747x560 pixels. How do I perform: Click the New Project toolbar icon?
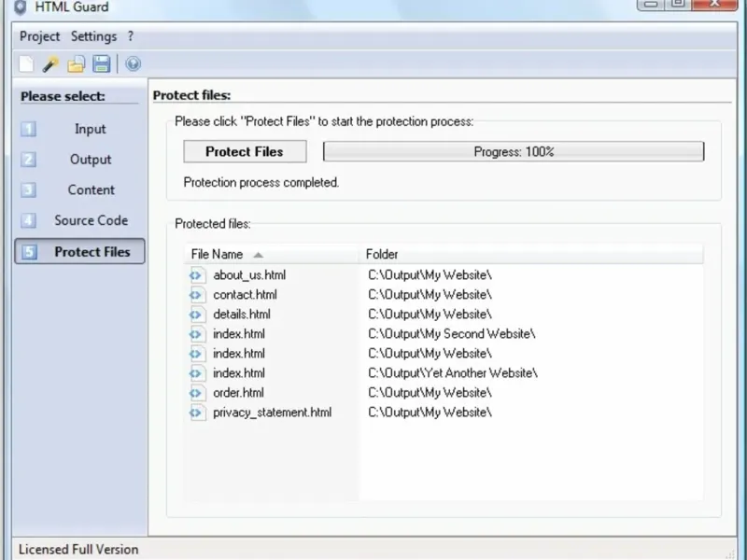[26, 63]
